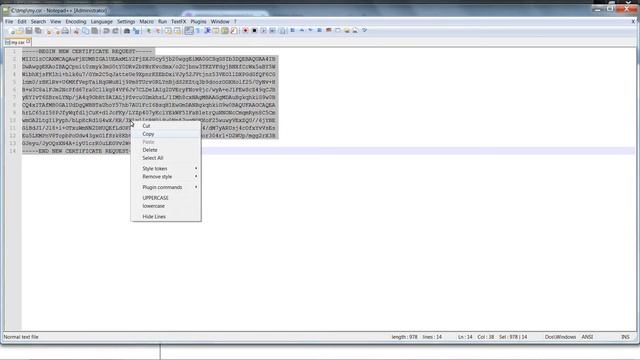Image resolution: width=640 pixels, height=360 pixels.
Task: Click the Open file toolbar icon
Action: [x=20, y=31]
